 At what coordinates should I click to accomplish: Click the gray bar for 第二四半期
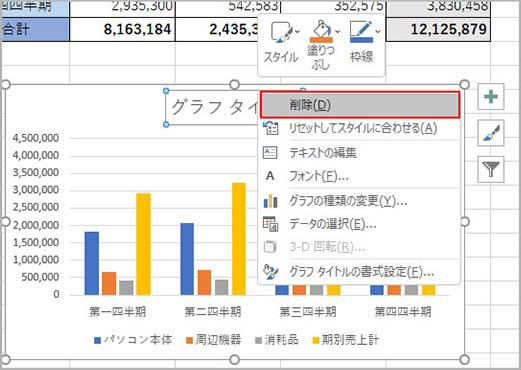tap(221, 287)
